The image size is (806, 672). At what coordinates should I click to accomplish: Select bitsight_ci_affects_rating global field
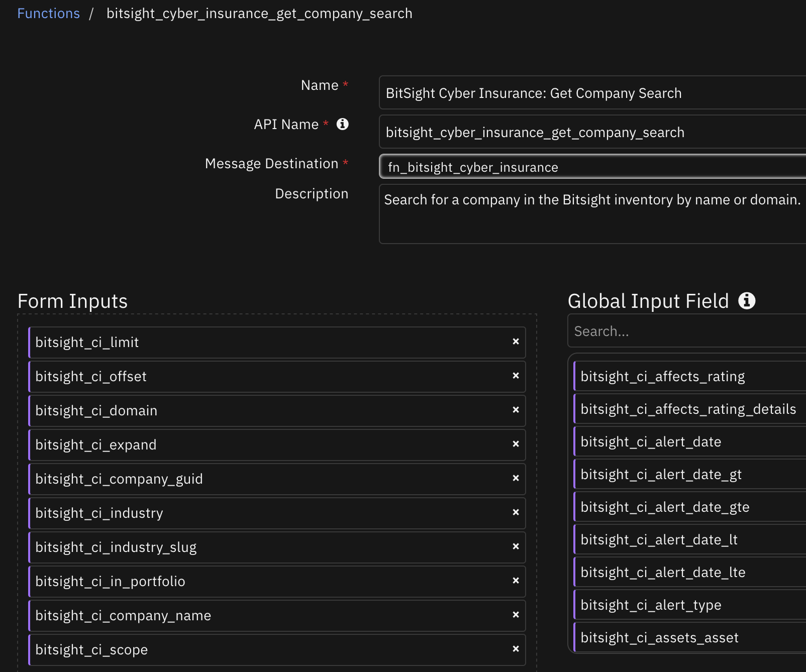[x=689, y=376]
